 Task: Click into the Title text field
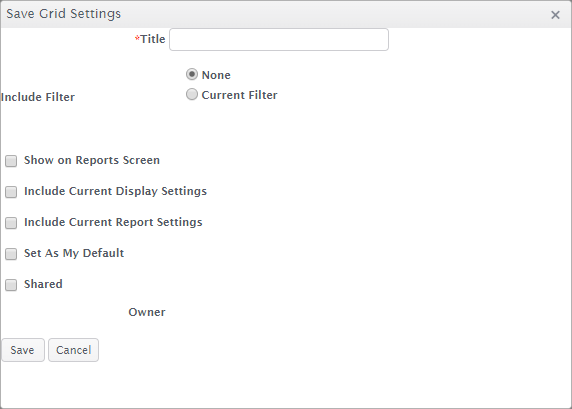click(279, 39)
